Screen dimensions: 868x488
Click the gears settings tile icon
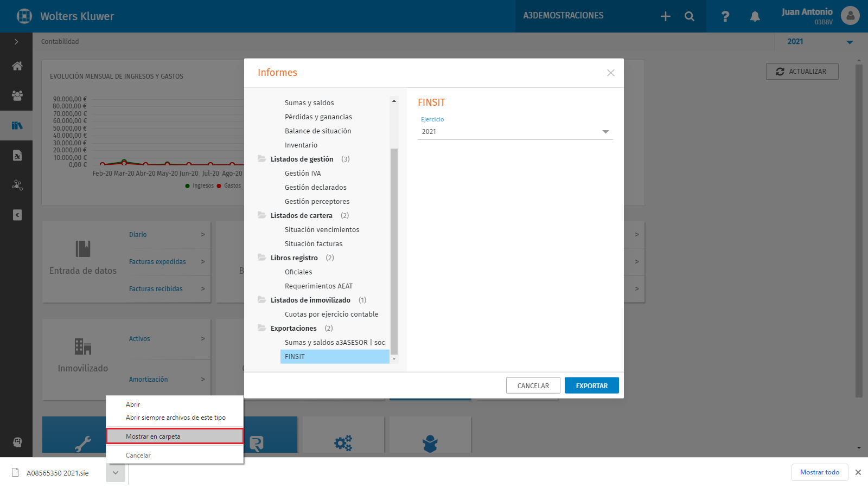tap(343, 443)
